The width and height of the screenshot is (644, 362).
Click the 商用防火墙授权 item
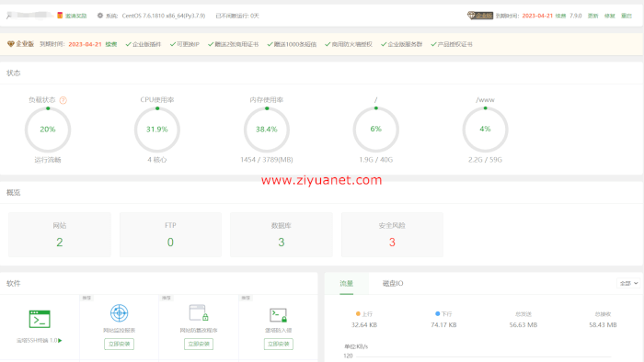349,44
